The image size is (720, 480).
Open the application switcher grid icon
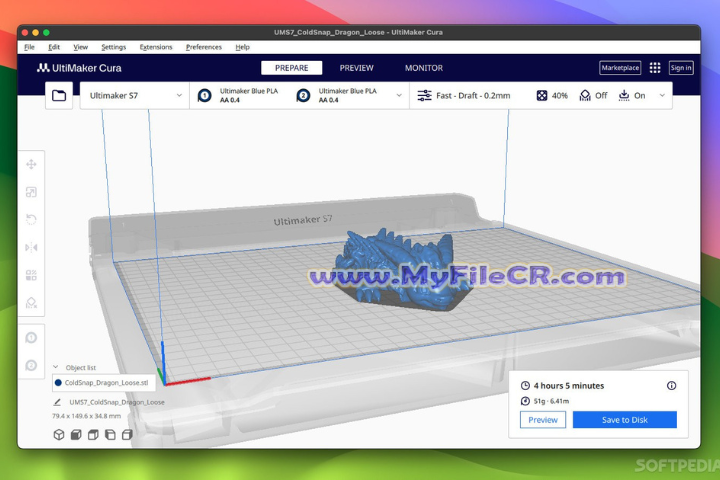(x=655, y=68)
